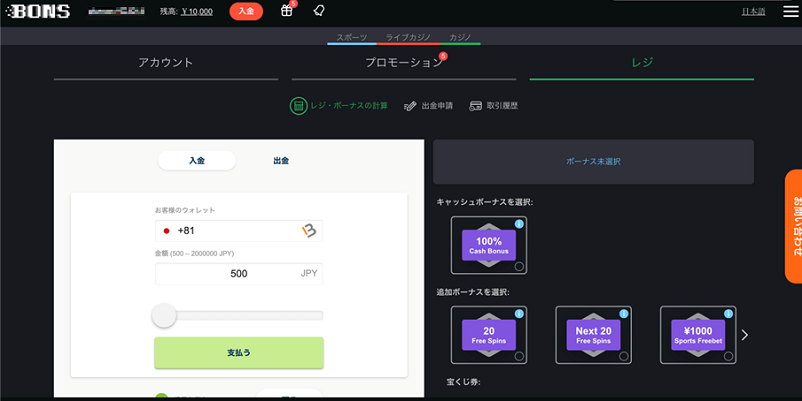Click the Japan flag in the wallet field
The height and width of the screenshot is (401, 802).
(x=166, y=231)
